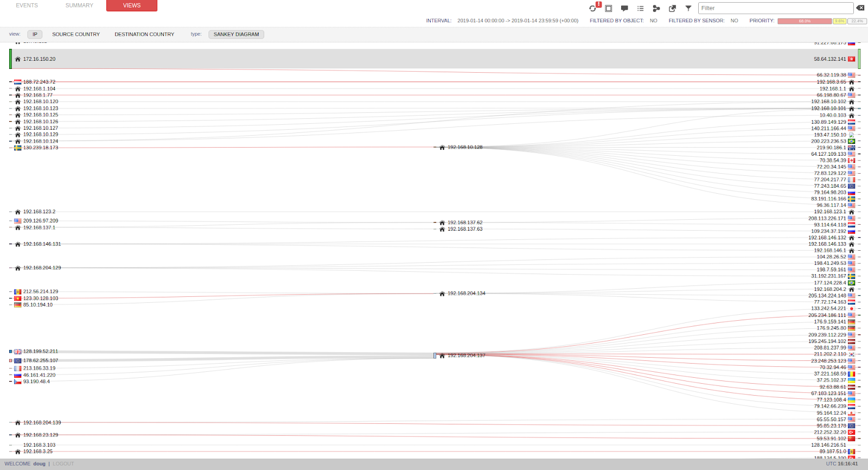Click the source IP 46.161.41.220
The image size is (868, 470).
click(x=39, y=375)
